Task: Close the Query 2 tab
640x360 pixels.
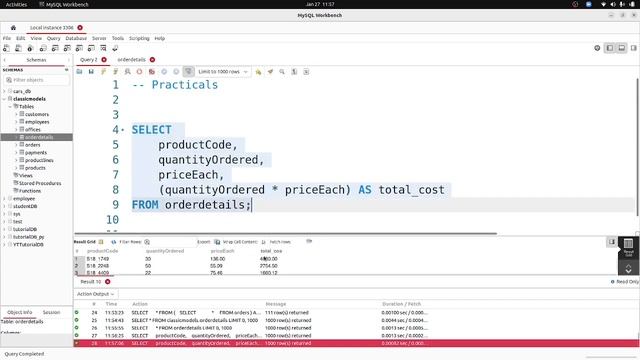Action: pyautogui.click(x=104, y=60)
